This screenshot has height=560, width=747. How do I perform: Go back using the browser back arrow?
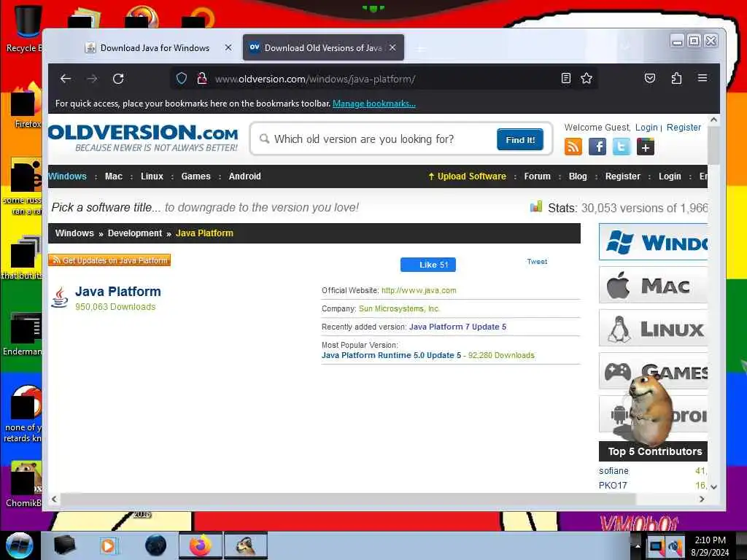coord(66,79)
